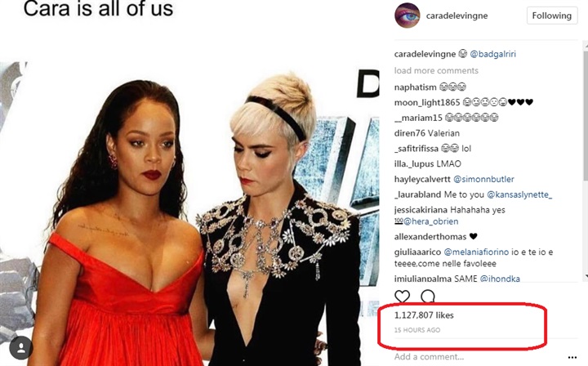Image resolution: width=588 pixels, height=366 pixels.
Task: Open naphatism commenter profile
Action: pyautogui.click(x=415, y=87)
